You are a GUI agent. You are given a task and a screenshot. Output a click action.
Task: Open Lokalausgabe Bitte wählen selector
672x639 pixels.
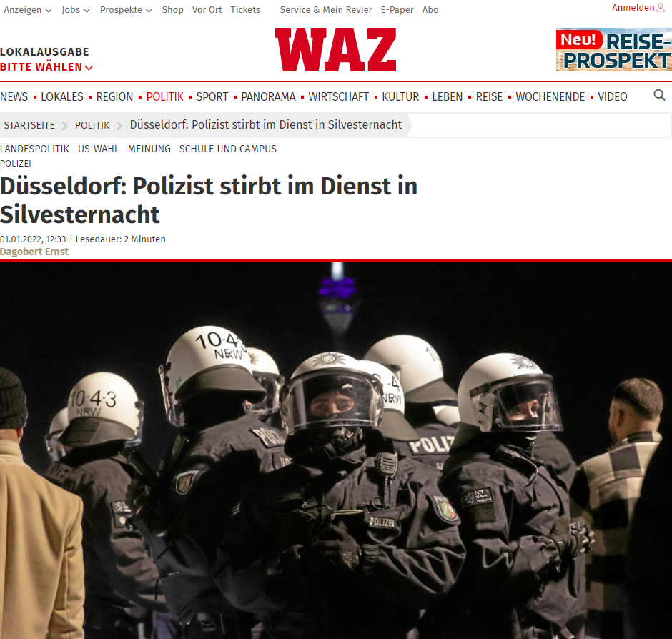click(x=46, y=59)
